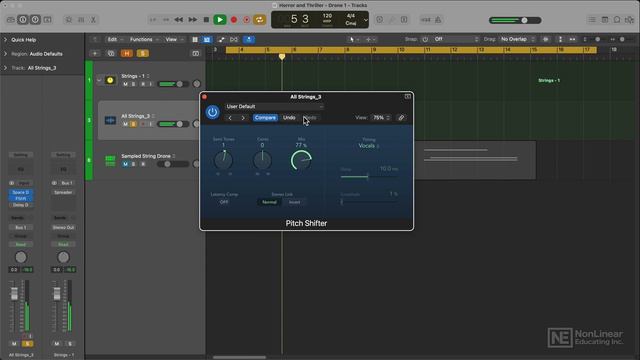
Task: Expand the Region: Audio Defaults section
Action: coord(6,53)
